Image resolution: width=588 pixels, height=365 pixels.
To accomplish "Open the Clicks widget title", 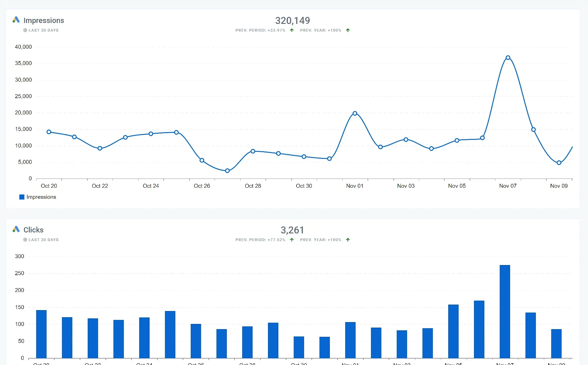I will point(33,230).
